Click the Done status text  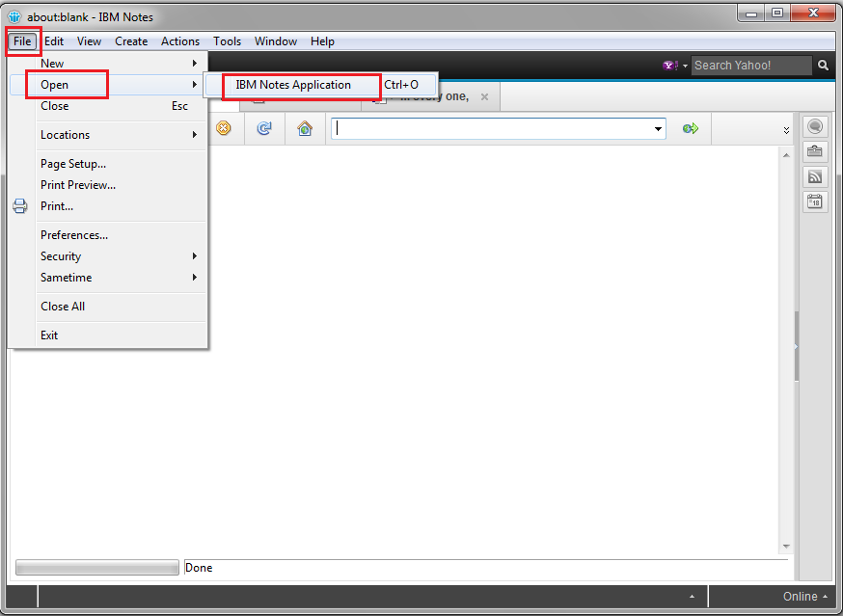[199, 568]
